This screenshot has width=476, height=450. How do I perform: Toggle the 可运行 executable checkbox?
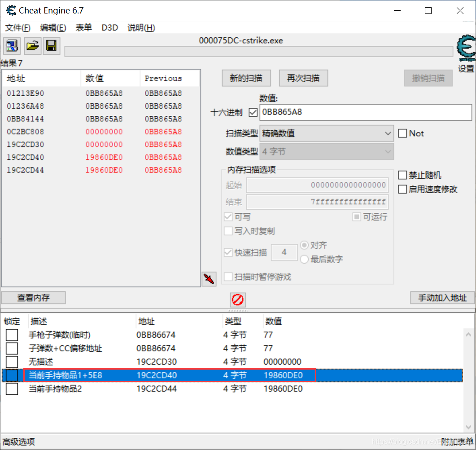pyautogui.click(x=357, y=216)
